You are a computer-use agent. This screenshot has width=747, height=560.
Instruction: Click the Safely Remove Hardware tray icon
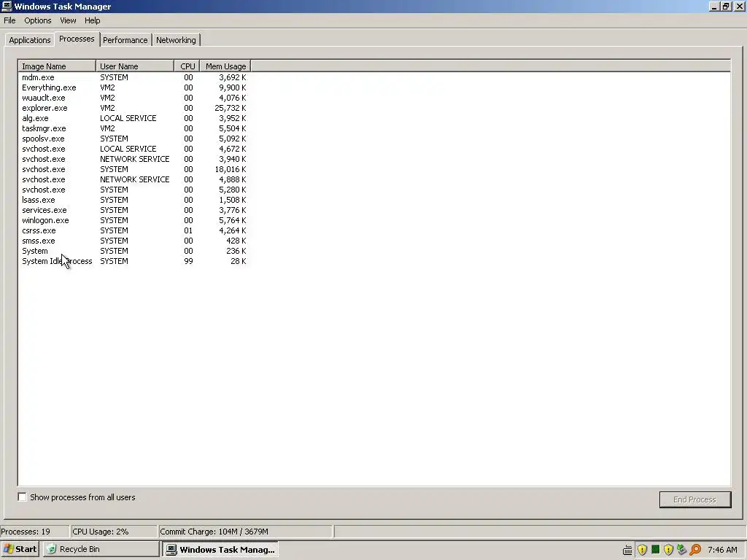tap(682, 550)
